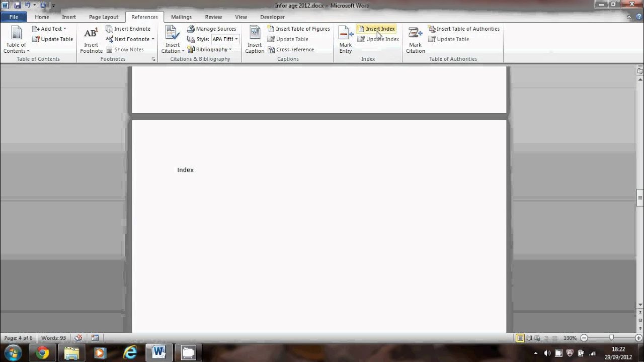Screen dimensions: 644x362
Task: Switch to the View tab
Action: point(241,17)
